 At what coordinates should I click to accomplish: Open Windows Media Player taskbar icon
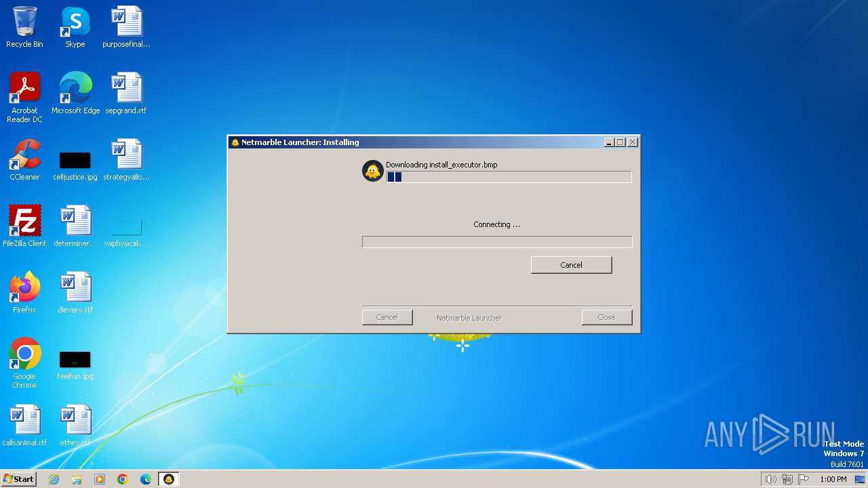pos(100,479)
